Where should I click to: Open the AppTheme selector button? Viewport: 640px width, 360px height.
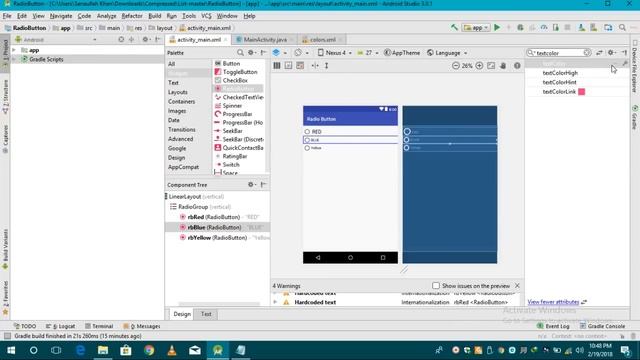point(402,53)
